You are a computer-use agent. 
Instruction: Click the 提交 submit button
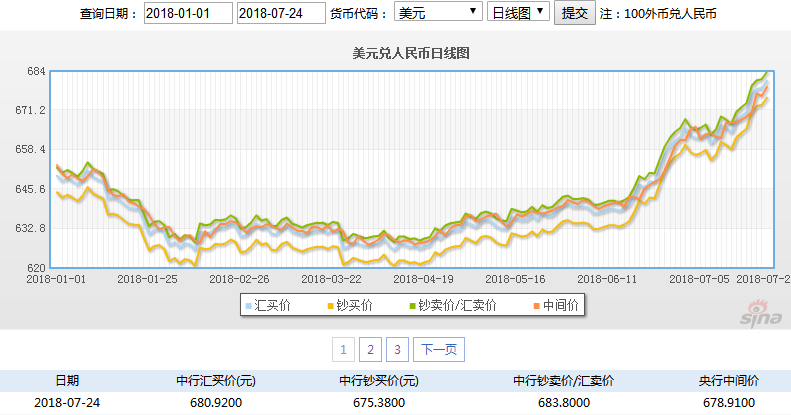[575, 13]
